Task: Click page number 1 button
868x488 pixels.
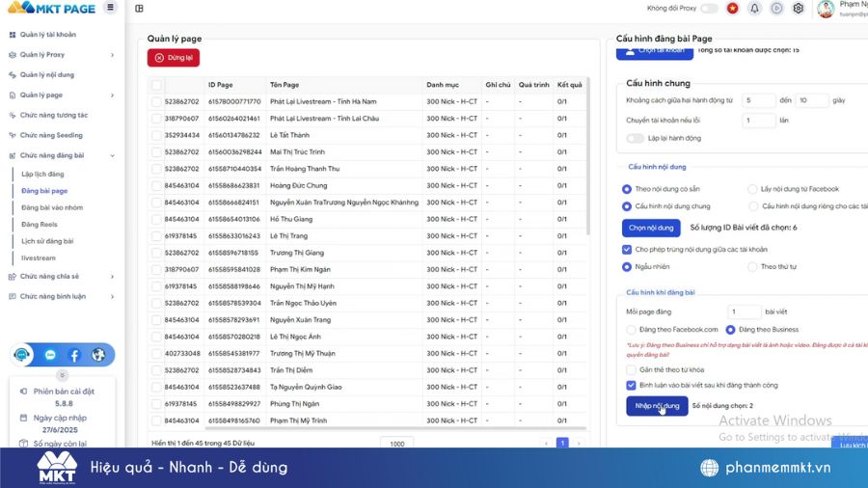Action: 562,444
